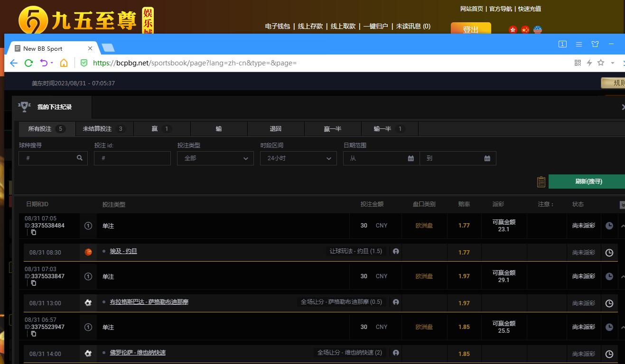This screenshot has width=625, height=364.
Task: Collapse bet 3375523947 with the chevron
Action: pyautogui.click(x=623, y=327)
